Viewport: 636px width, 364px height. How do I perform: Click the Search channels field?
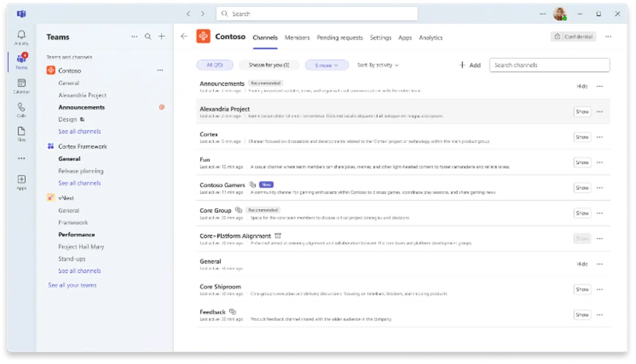click(549, 65)
